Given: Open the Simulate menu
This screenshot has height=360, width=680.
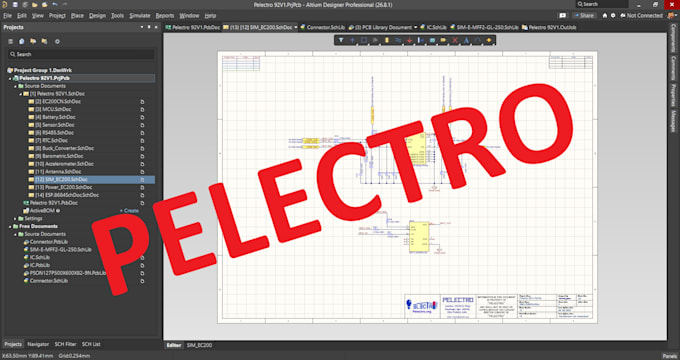Looking at the screenshot, I should [x=140, y=16].
